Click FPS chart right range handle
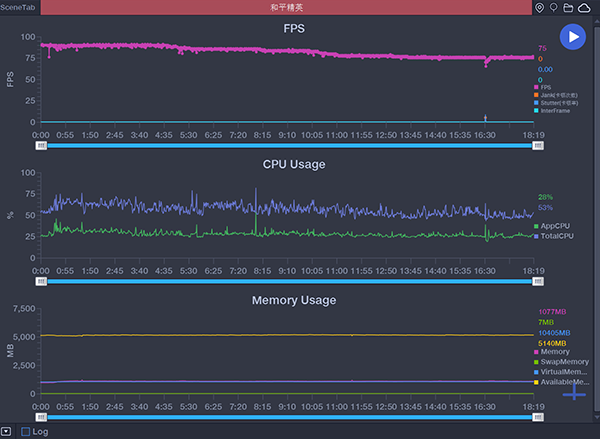The width and height of the screenshot is (600, 439). coord(538,145)
